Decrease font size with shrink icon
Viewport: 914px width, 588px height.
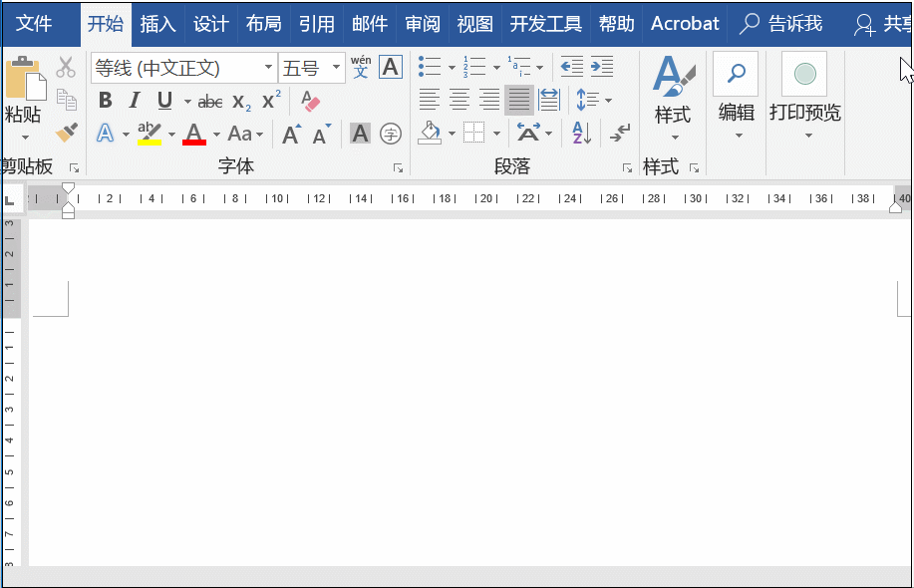pos(322,134)
